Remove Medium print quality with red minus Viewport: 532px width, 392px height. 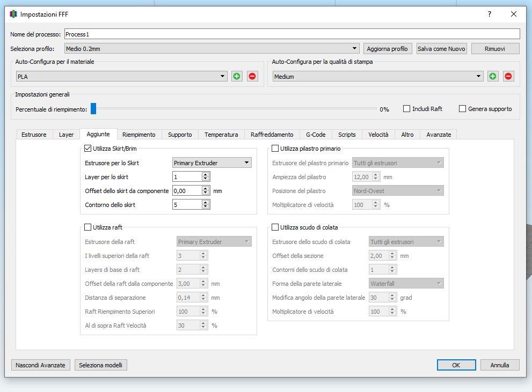[508, 76]
